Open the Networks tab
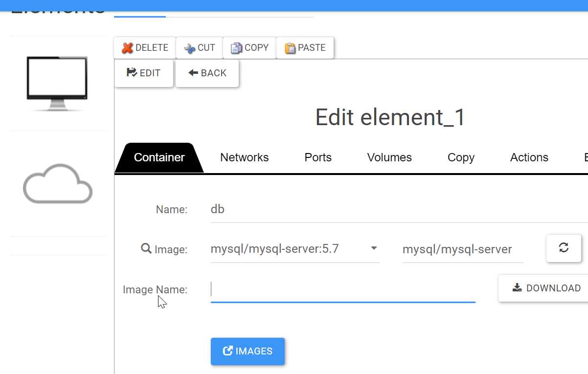Image resolution: width=588 pixels, height=374 pixels. (x=245, y=158)
